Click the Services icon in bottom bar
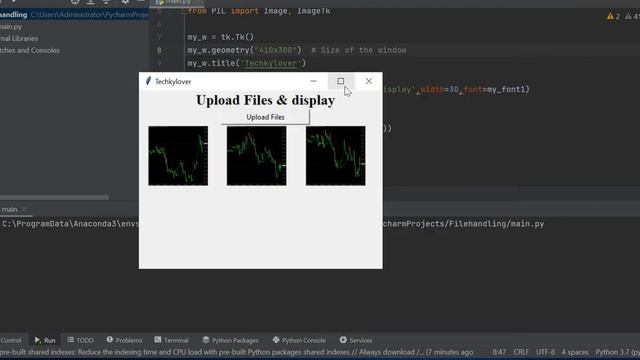The width and height of the screenshot is (640, 360). pos(343,340)
